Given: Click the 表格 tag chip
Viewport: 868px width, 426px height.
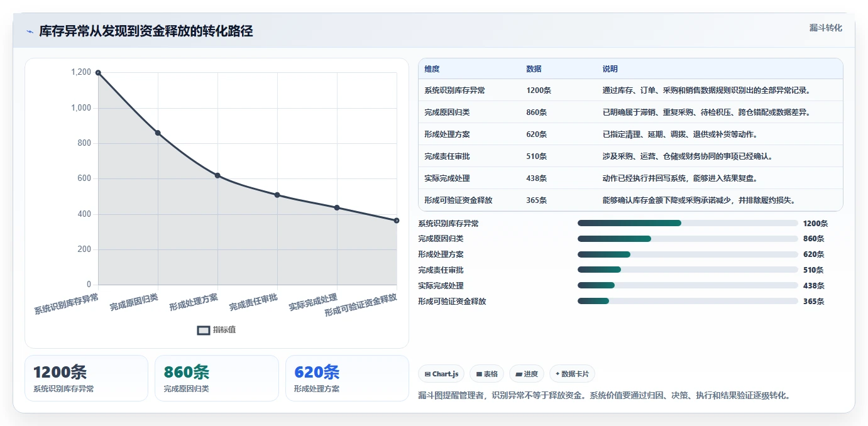Looking at the screenshot, I should click(x=486, y=374).
